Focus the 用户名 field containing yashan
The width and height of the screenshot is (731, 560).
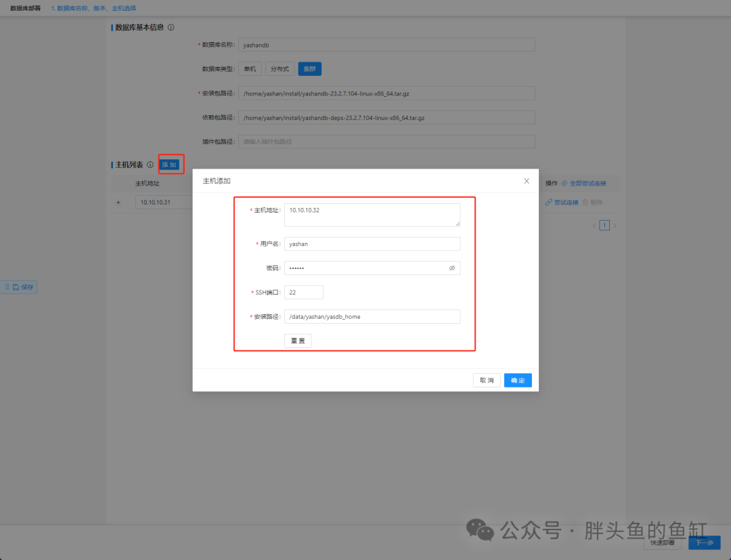(x=372, y=244)
